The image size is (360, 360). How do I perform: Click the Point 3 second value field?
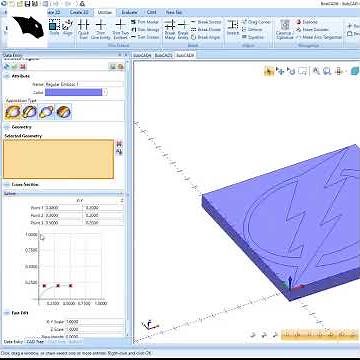click(x=103, y=223)
